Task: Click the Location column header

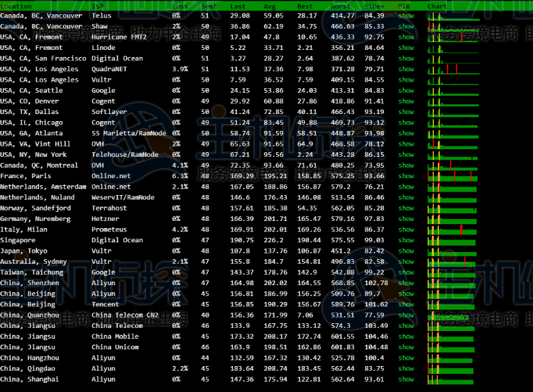Action: [x=16, y=6]
